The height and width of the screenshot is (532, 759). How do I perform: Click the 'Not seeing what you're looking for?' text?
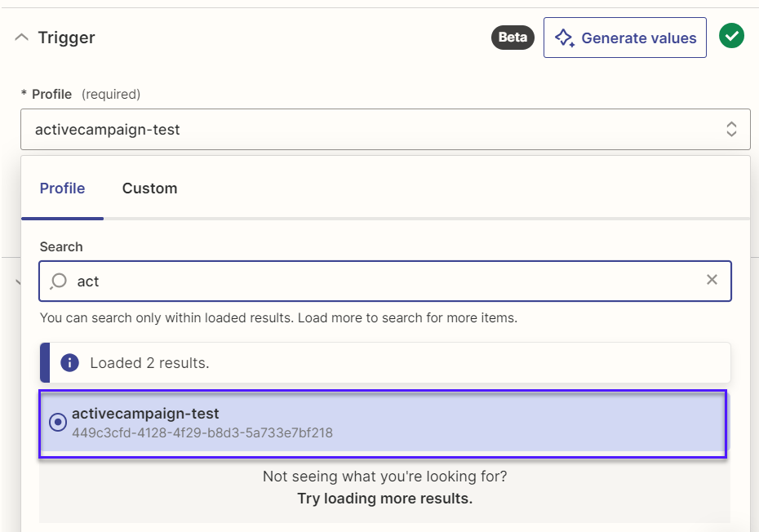pyautogui.click(x=385, y=477)
